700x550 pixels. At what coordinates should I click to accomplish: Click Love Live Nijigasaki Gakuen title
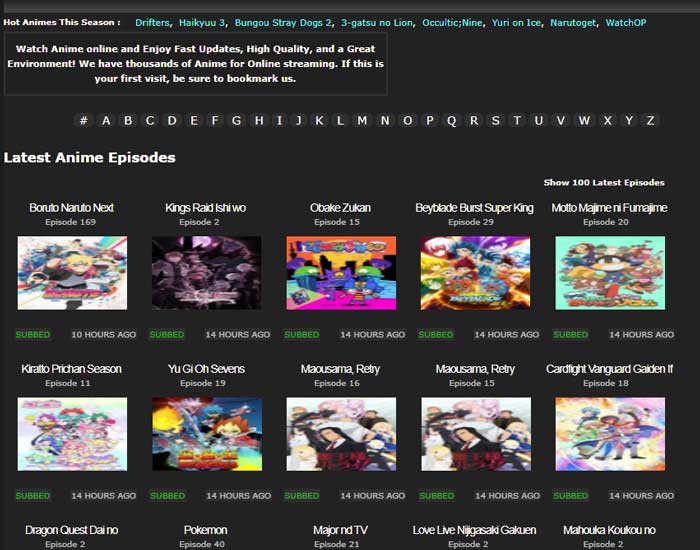click(x=474, y=530)
